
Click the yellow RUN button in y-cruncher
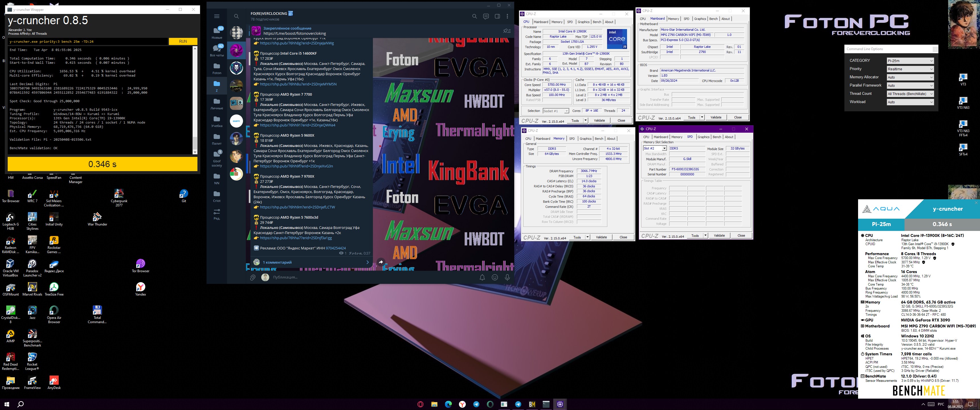click(x=183, y=42)
